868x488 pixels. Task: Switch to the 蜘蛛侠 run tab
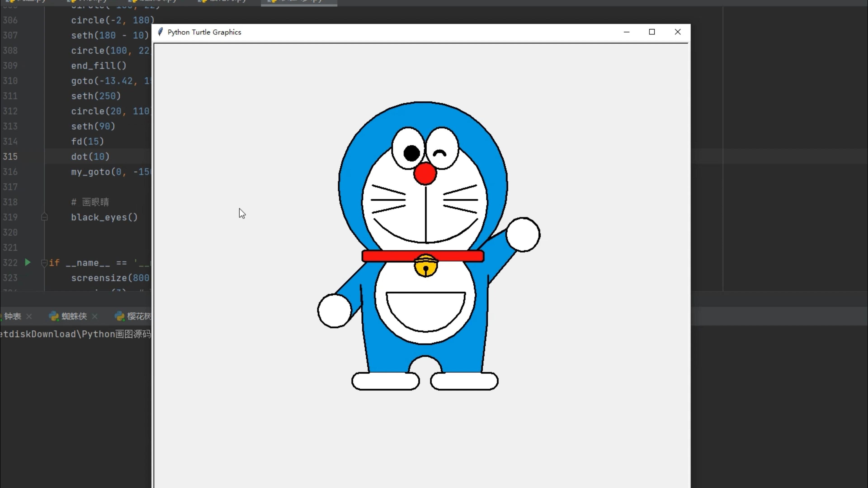[x=74, y=316]
